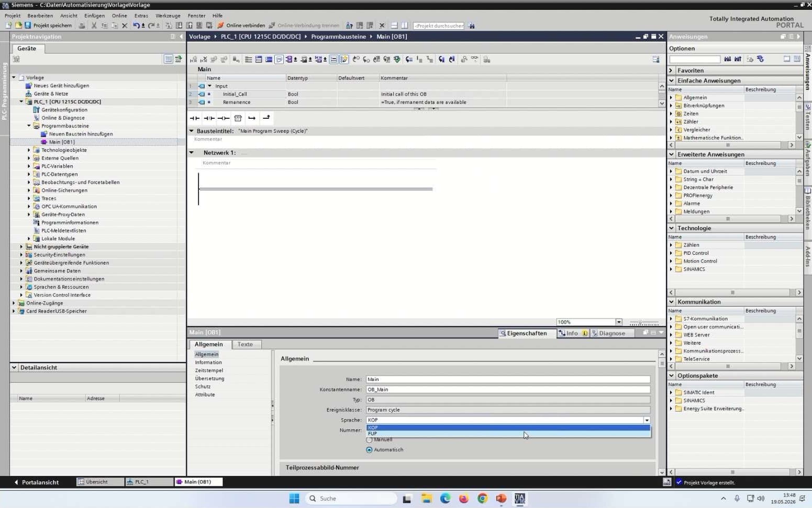Close the branch in the ladder network
The image size is (812, 508).
pos(266,118)
